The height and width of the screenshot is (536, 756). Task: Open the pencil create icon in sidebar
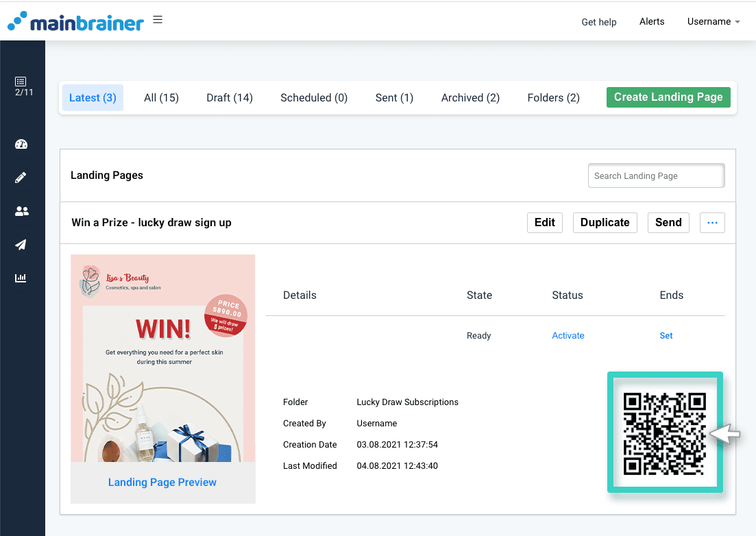tap(21, 178)
